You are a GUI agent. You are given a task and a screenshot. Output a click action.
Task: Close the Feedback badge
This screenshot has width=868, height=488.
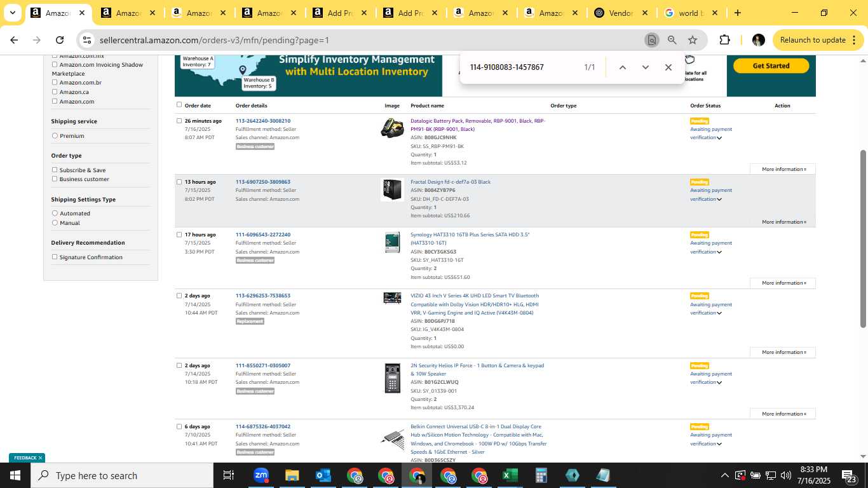tap(40, 457)
